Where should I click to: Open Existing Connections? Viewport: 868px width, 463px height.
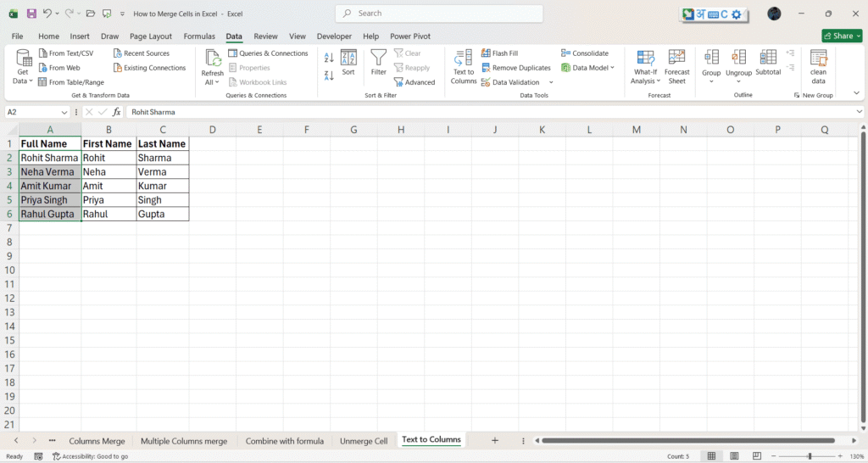point(149,68)
